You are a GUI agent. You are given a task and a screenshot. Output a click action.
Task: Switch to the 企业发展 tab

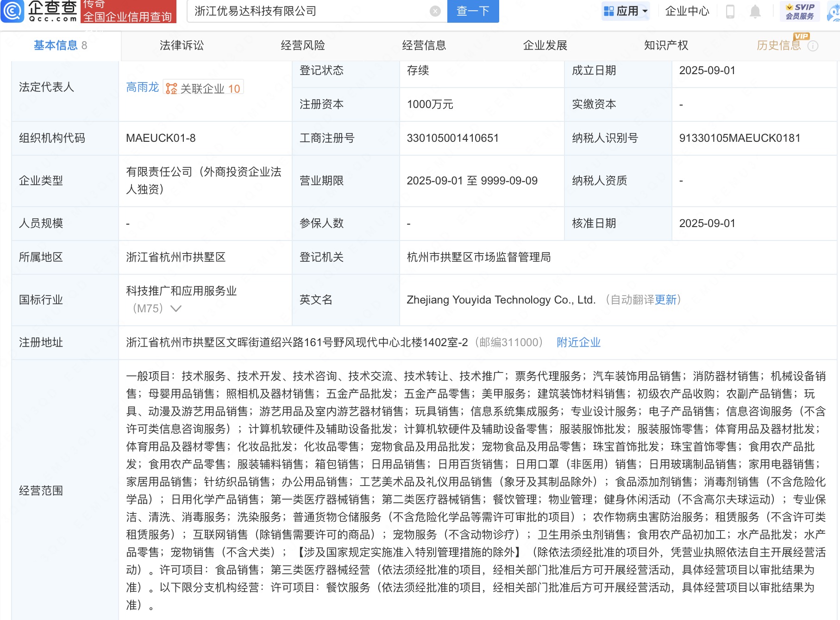coord(545,45)
